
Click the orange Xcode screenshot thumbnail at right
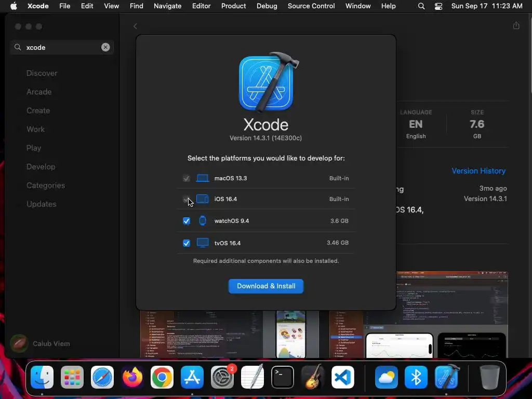click(418, 314)
